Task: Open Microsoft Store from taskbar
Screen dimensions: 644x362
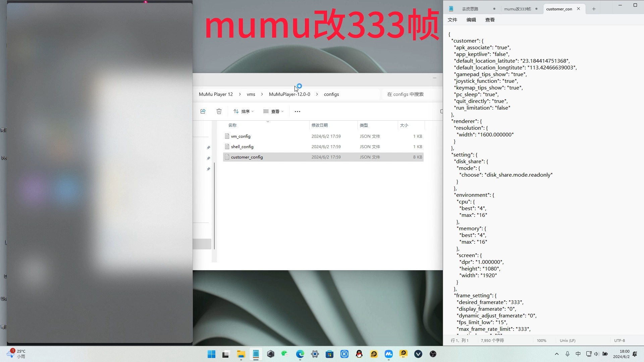Action: pyautogui.click(x=329, y=354)
